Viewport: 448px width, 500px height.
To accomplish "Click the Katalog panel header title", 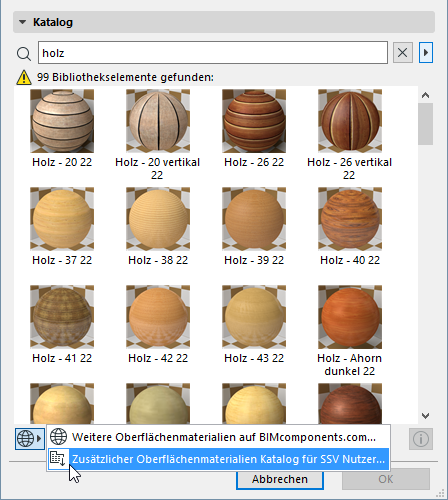I will click(53, 22).
